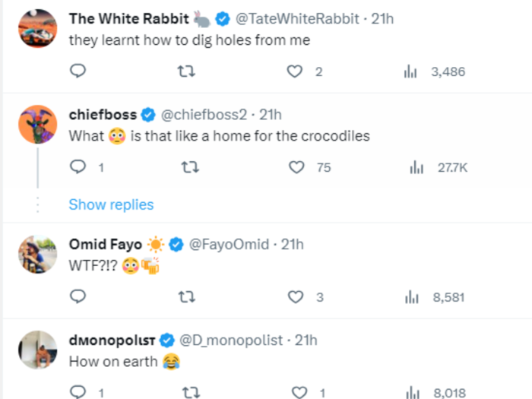Like Omid Fayo's tweet with 3 likes
Screen dimensions: 532x399
point(306,297)
